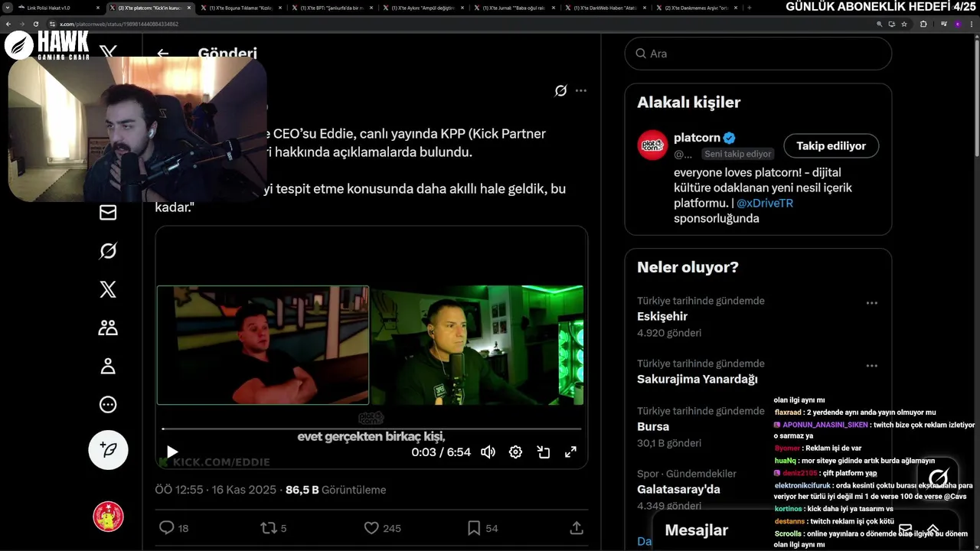The width and height of the screenshot is (980, 551).
Task: Open Eskişehir trending topic
Action: point(662,316)
